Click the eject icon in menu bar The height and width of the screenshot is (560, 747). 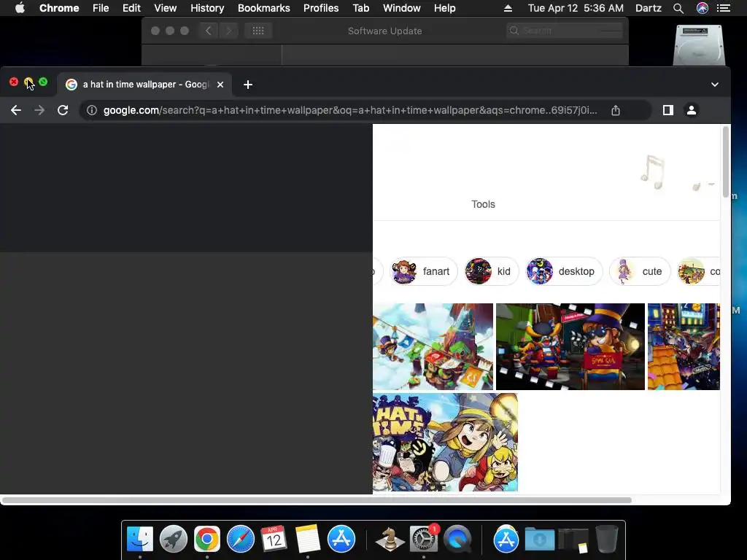[508, 8]
